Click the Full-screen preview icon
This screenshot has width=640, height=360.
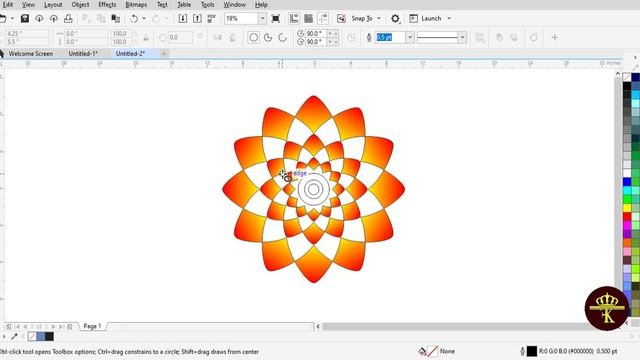click(276, 18)
